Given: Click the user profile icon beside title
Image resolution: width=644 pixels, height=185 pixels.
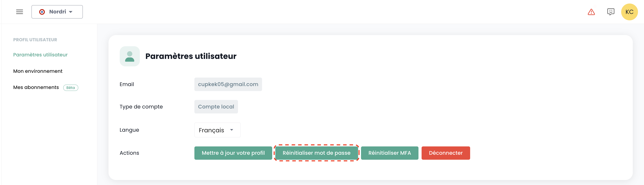Looking at the screenshot, I should pos(129,56).
